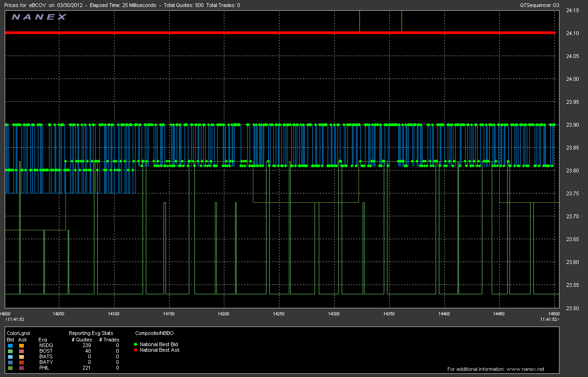Click the NSDQ quote count 239

[x=86, y=345]
